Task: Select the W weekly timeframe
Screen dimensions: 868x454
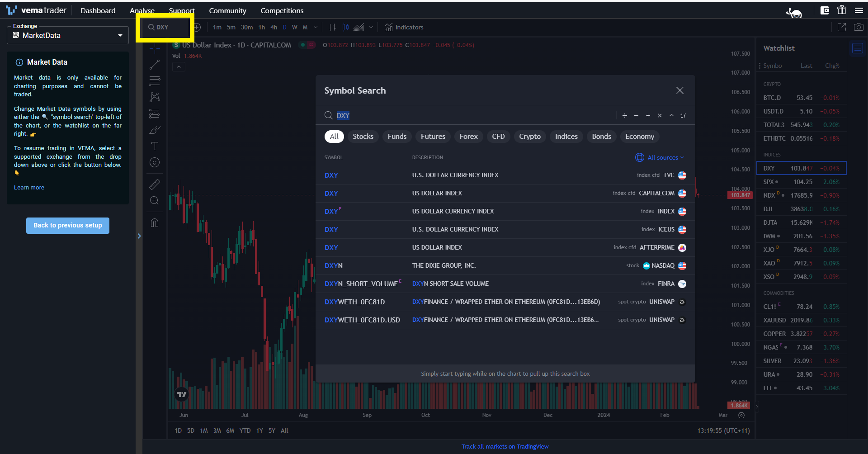Action: [295, 27]
